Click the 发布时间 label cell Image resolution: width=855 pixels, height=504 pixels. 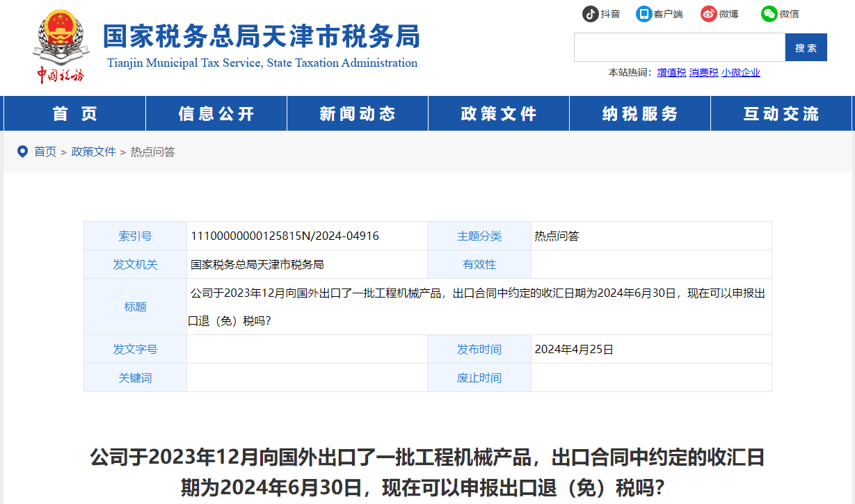point(479,349)
